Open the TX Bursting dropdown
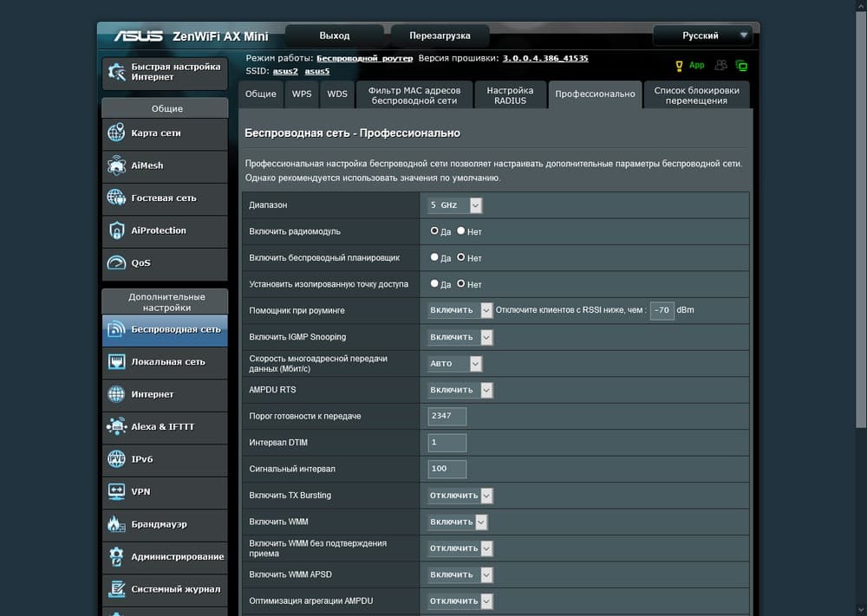867x616 pixels. 460,496
